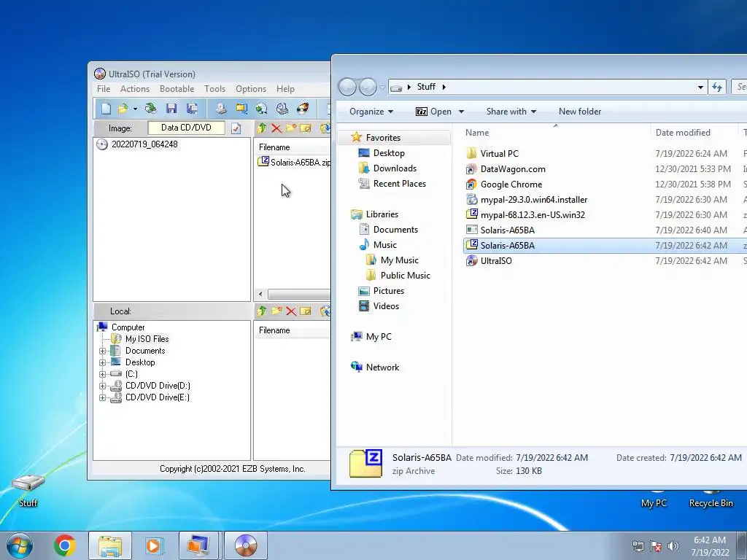Expand the CD/DVD Drive(E:) node

coord(102,397)
